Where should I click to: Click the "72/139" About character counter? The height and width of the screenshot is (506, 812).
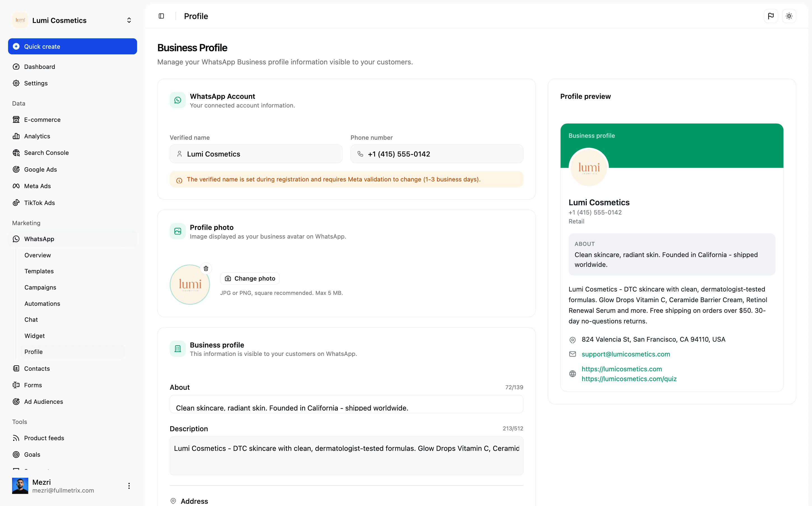click(514, 387)
